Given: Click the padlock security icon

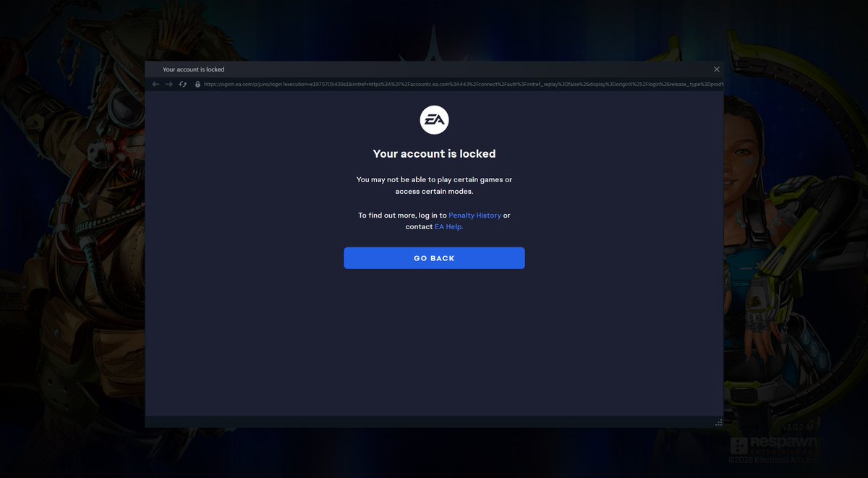Looking at the screenshot, I should [197, 84].
